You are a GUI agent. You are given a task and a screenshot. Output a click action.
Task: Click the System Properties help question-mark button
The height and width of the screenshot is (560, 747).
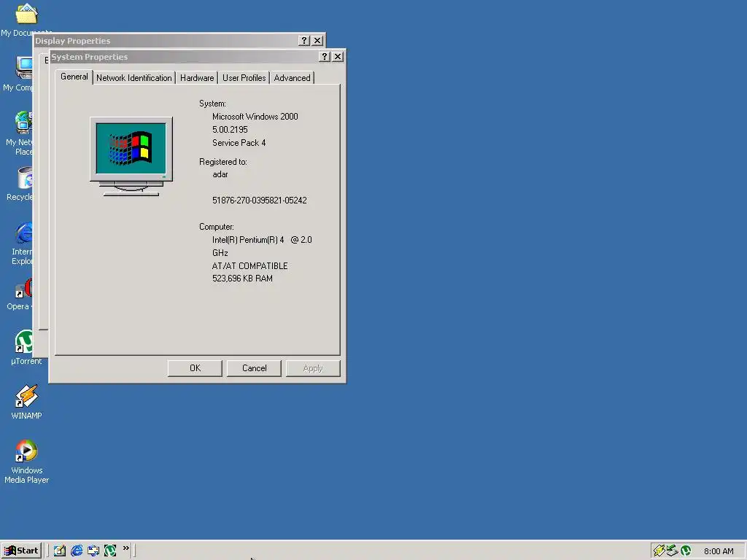point(325,57)
